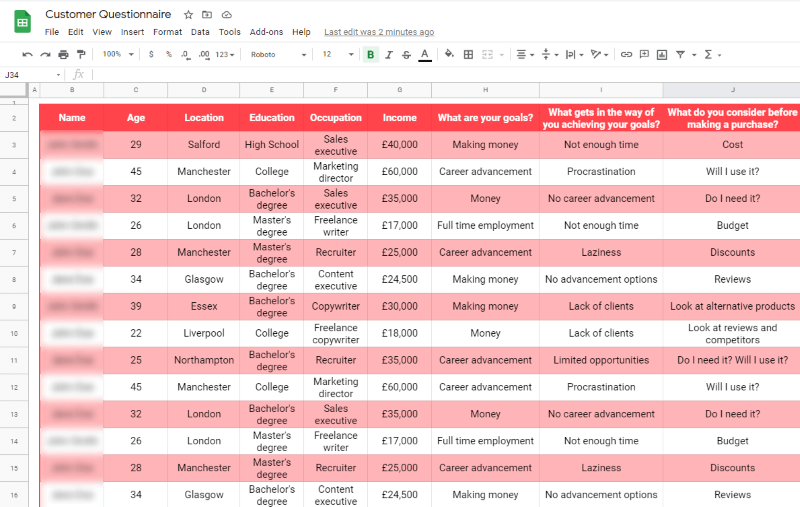Click the Insert chart icon

tap(662, 55)
